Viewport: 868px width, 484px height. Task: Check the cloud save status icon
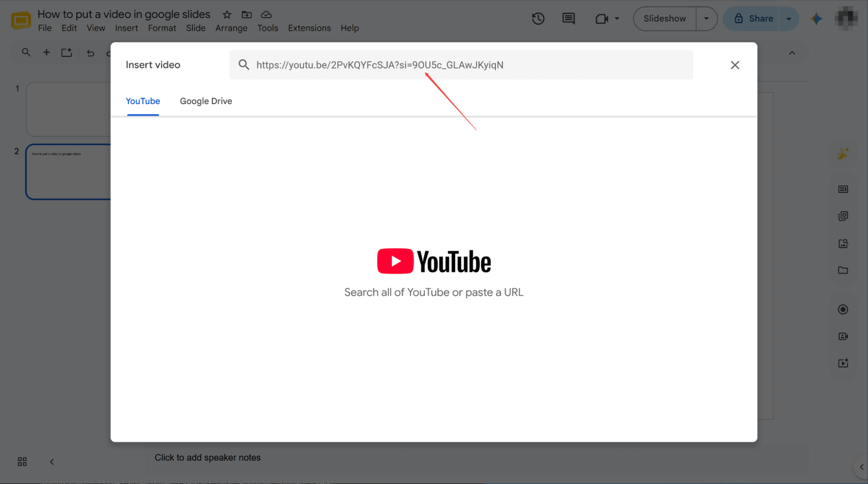click(x=266, y=15)
